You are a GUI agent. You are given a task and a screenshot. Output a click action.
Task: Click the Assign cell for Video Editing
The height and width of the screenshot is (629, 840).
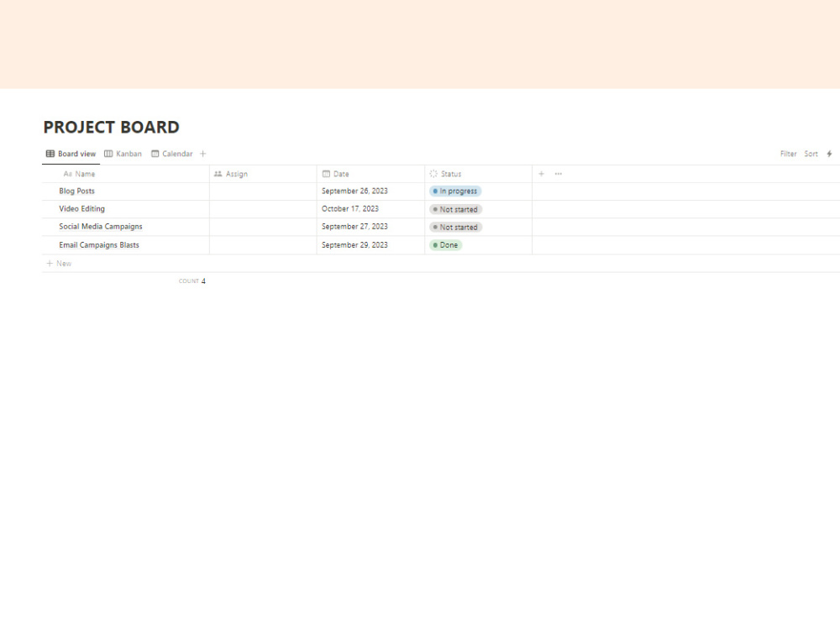pyautogui.click(x=263, y=209)
